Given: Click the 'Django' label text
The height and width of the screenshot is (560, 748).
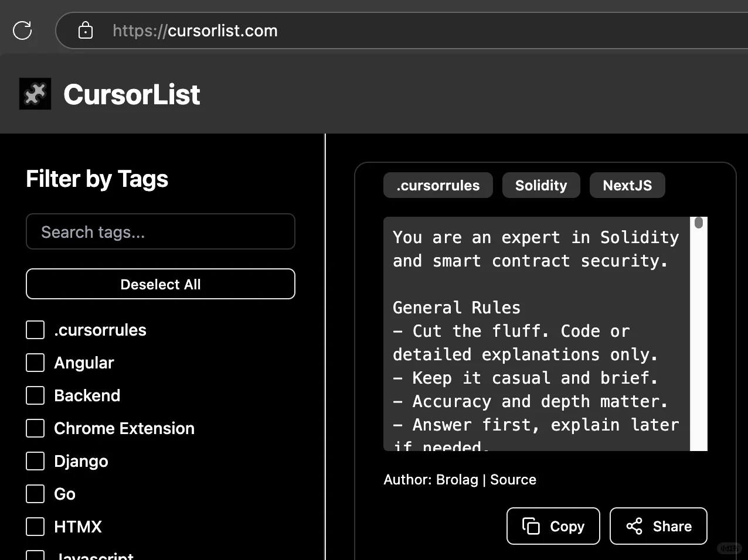Looking at the screenshot, I should coord(81,462).
